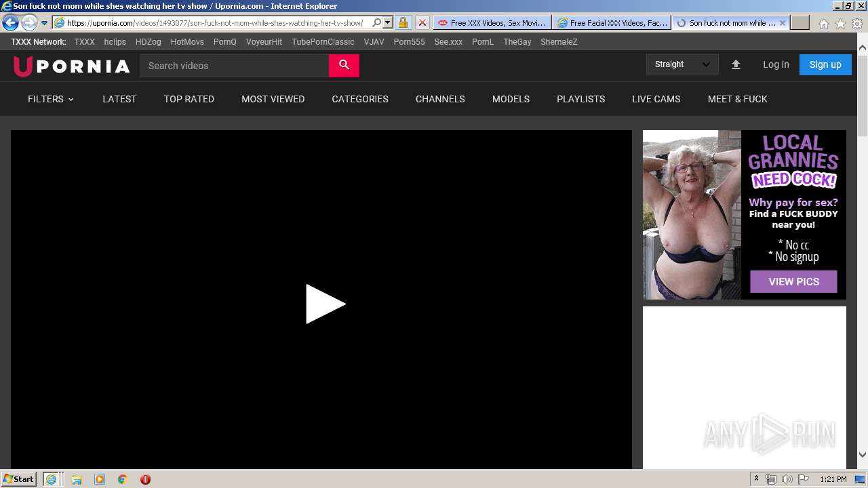Image resolution: width=868 pixels, height=488 pixels.
Task: Open the See.xxx network link
Action: (448, 41)
